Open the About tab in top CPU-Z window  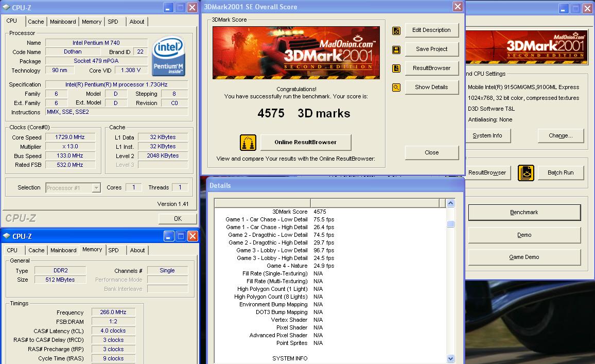136,22
